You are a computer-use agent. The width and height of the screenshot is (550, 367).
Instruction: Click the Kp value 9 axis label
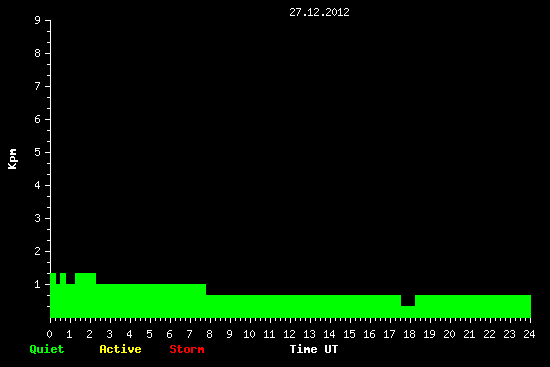38,20
